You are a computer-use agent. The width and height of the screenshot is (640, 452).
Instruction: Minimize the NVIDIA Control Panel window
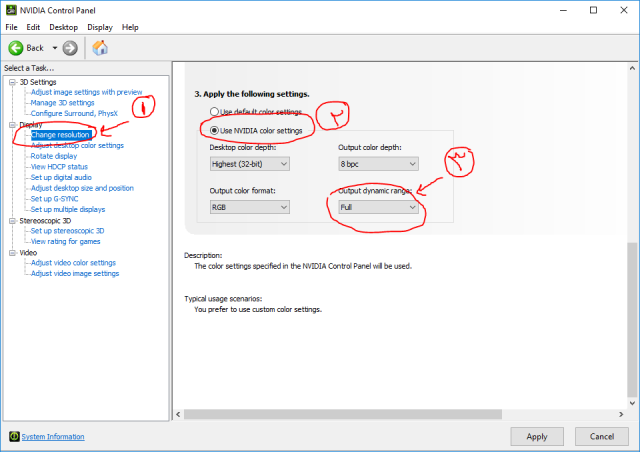click(x=563, y=10)
